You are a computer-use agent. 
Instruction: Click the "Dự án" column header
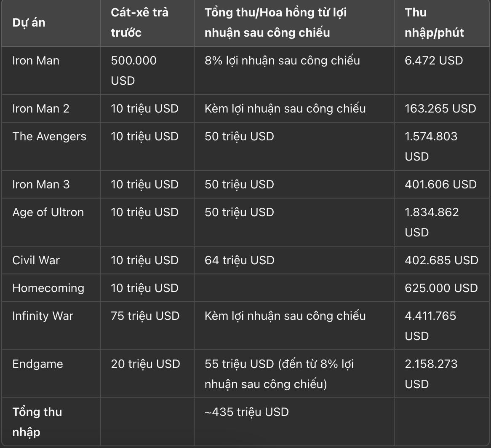click(29, 22)
